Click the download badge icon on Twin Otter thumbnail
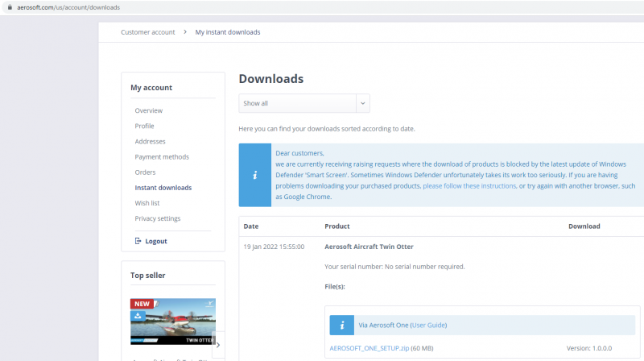Viewport: 644px width, 361px height. coord(138,316)
